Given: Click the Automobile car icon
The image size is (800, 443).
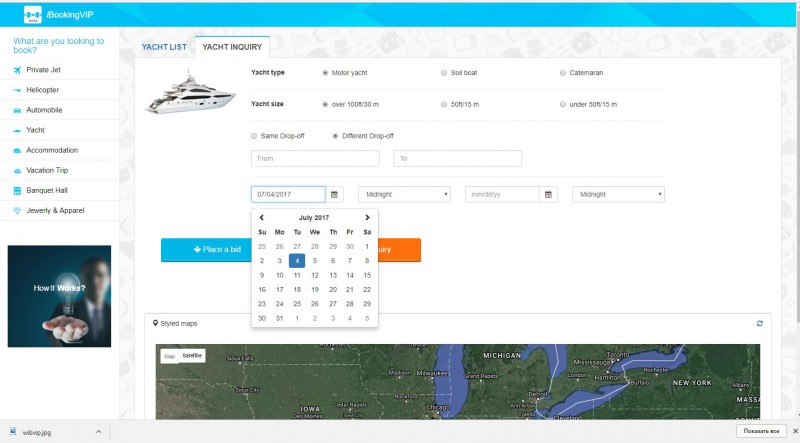Looking at the screenshot, I should (17, 110).
